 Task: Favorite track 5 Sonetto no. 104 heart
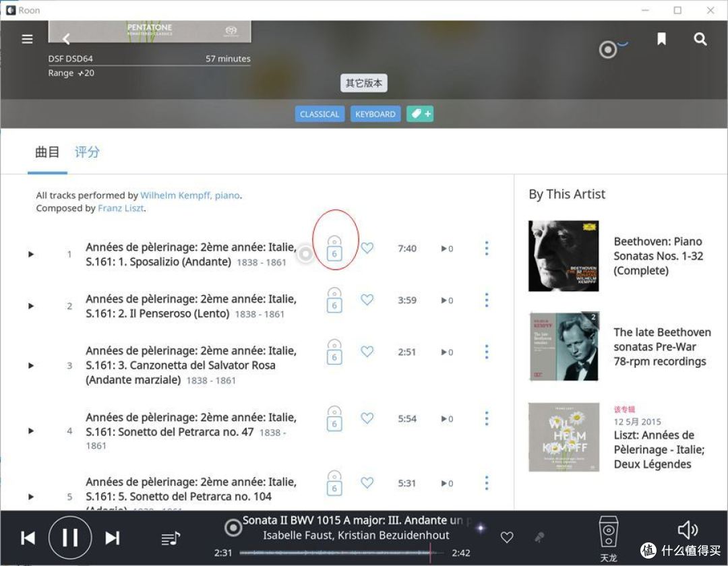click(x=367, y=483)
